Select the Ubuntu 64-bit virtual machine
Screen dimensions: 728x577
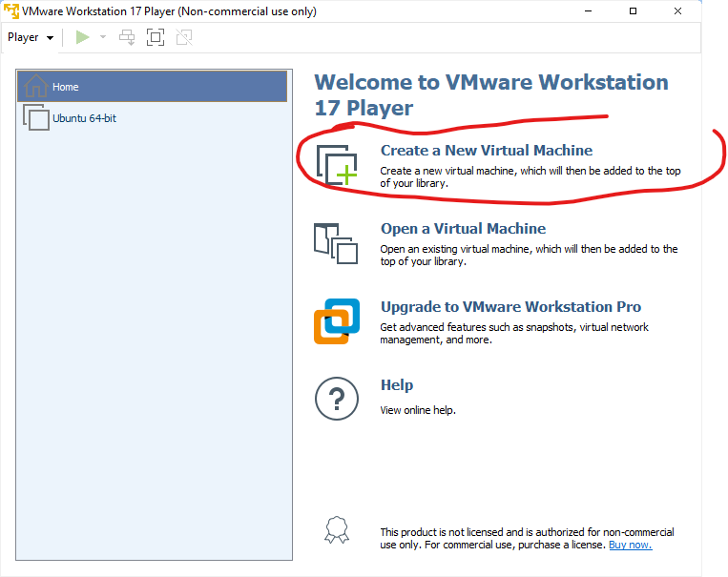pos(84,118)
